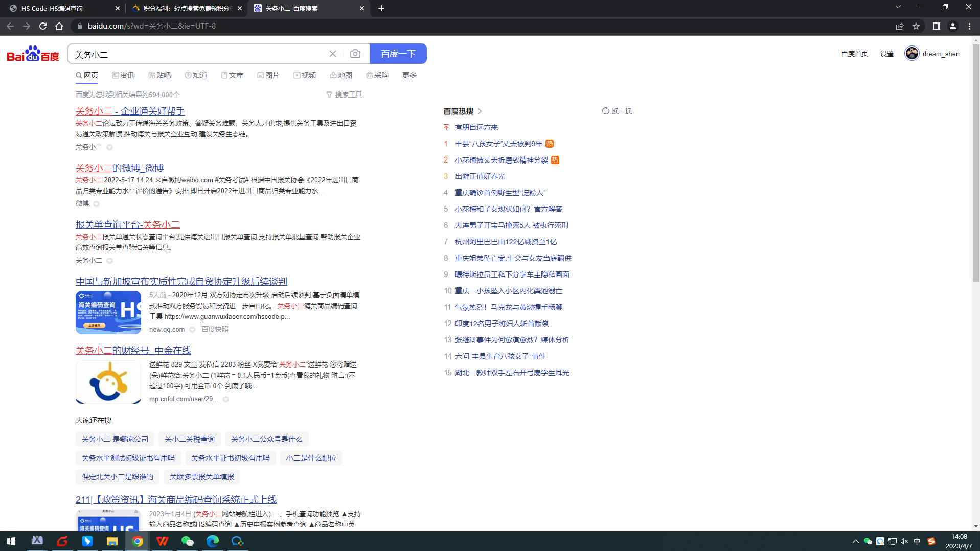The image size is (980, 551).
Task: Click related search 小二是什么职位
Action: point(311,458)
